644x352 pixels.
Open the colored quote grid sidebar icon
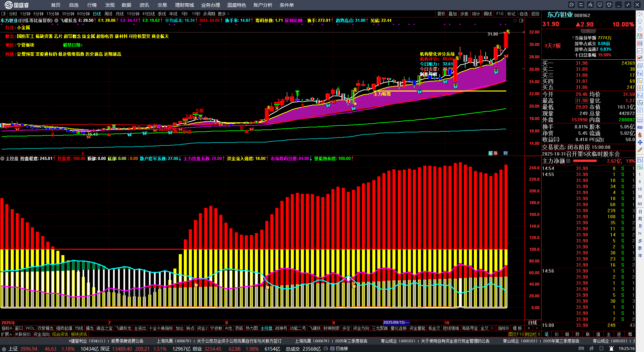coord(640,44)
